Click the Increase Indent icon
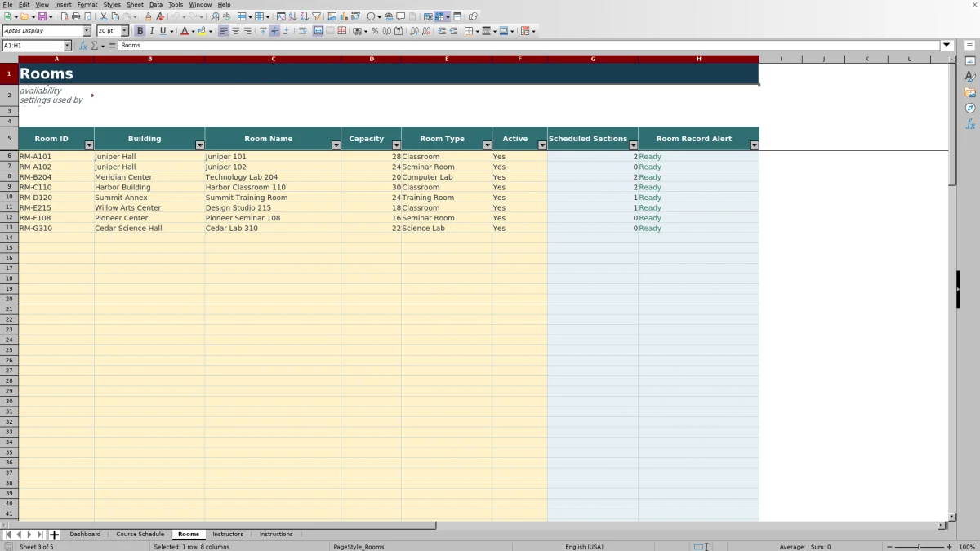This screenshot has width=980, height=551. (443, 31)
